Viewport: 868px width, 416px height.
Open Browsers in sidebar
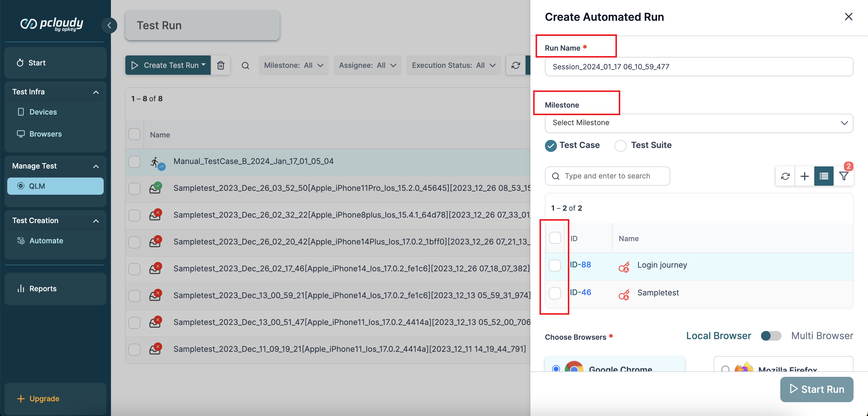(46, 134)
